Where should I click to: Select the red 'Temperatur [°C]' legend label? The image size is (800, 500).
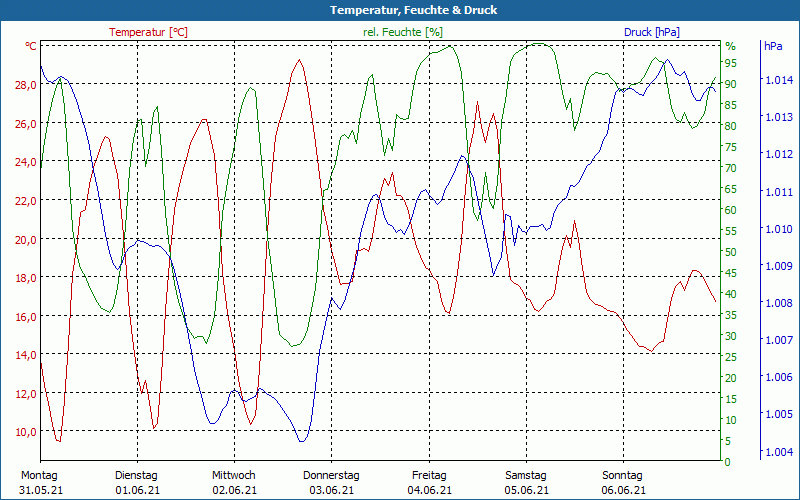[x=148, y=32]
